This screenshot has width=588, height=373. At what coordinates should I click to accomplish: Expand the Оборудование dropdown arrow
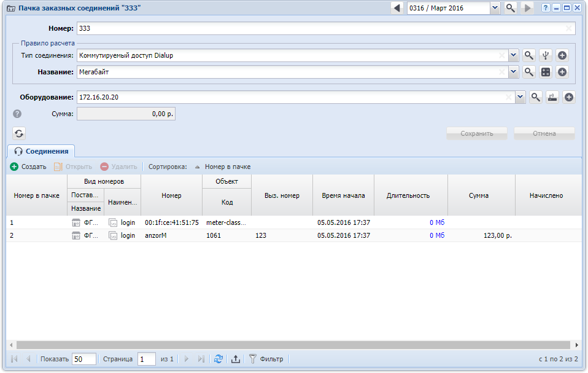520,97
